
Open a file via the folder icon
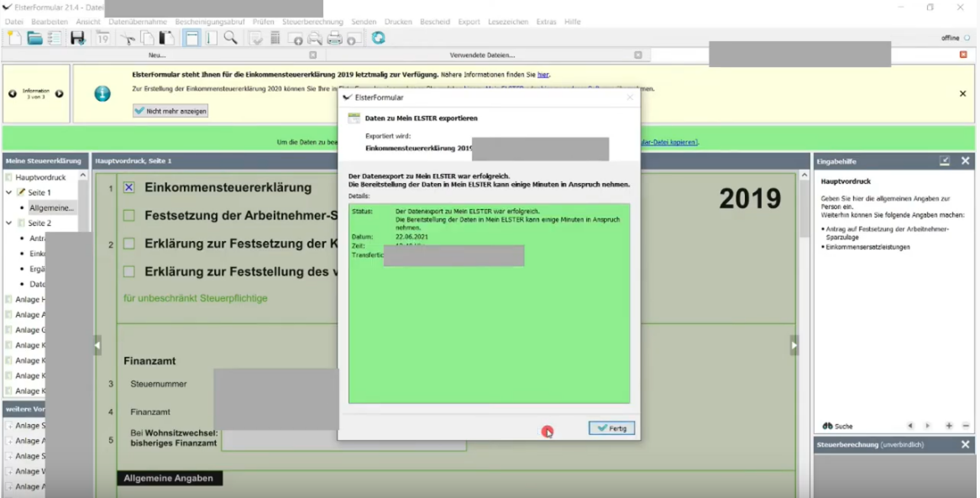tap(34, 38)
